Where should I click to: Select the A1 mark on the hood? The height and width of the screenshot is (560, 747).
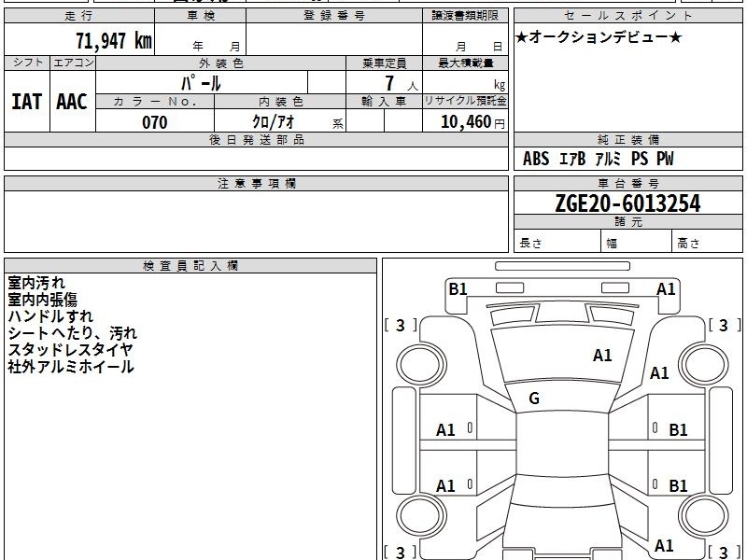[602, 356]
